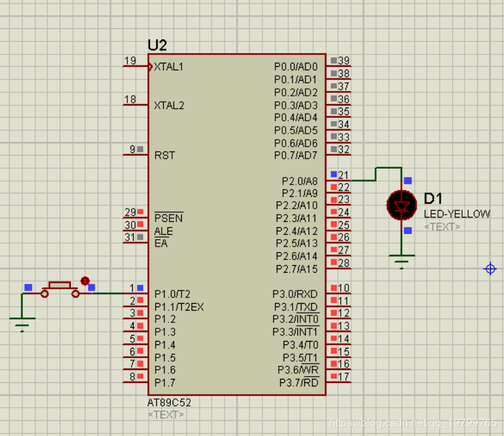Click the blue origin crosshair marker
This screenshot has width=504, height=436.
point(490,269)
